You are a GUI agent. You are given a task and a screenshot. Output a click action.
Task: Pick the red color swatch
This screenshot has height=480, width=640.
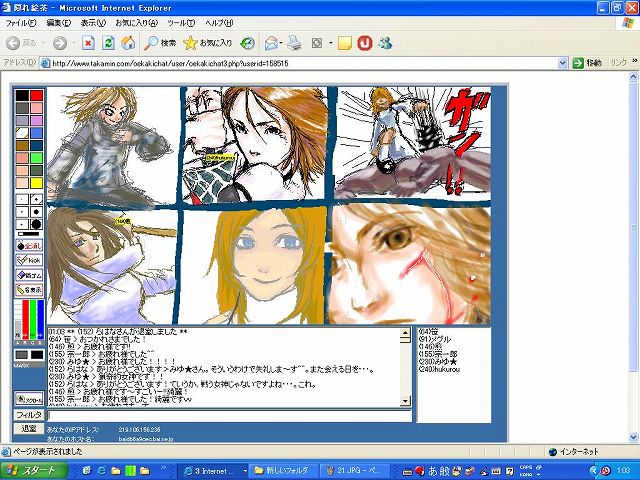(36, 96)
